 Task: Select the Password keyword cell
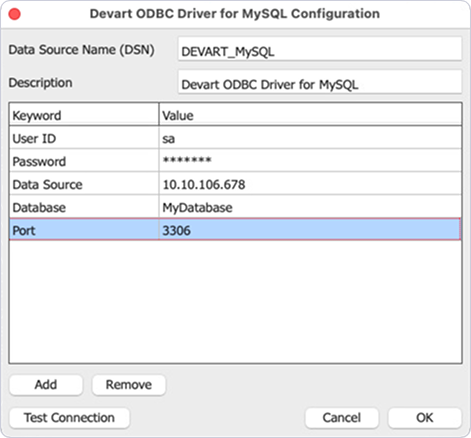(84, 161)
